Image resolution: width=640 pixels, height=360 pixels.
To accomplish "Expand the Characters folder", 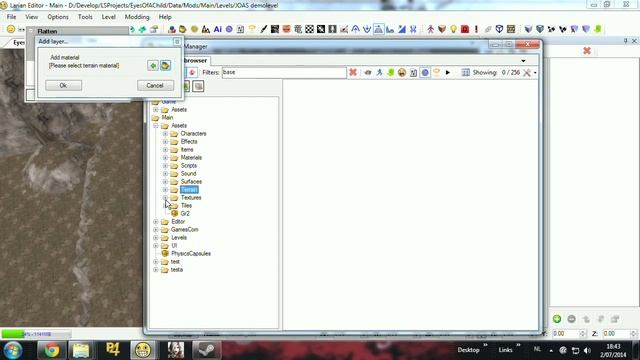I will pos(165,133).
